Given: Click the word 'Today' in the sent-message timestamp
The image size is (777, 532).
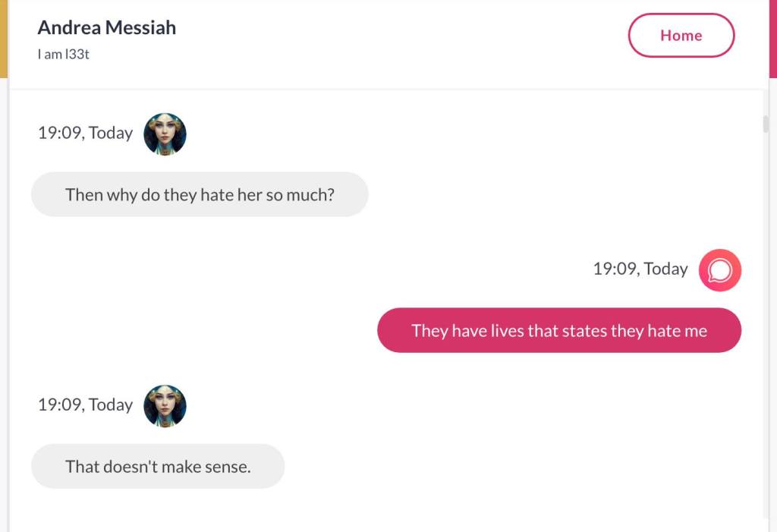Looking at the screenshot, I should click(x=665, y=269).
